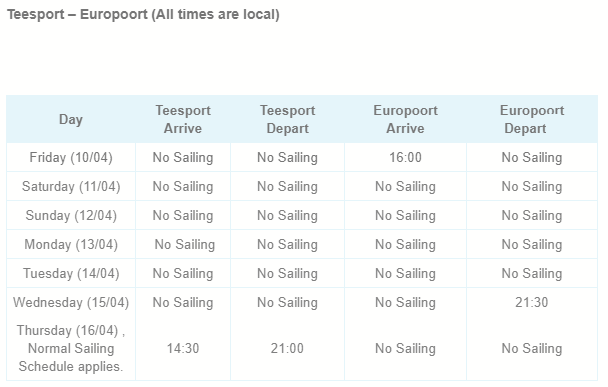Image resolution: width=608 pixels, height=387 pixels.
Task: Click Monday's Teesport Arrive No Sailing cell
Action: coord(185,245)
